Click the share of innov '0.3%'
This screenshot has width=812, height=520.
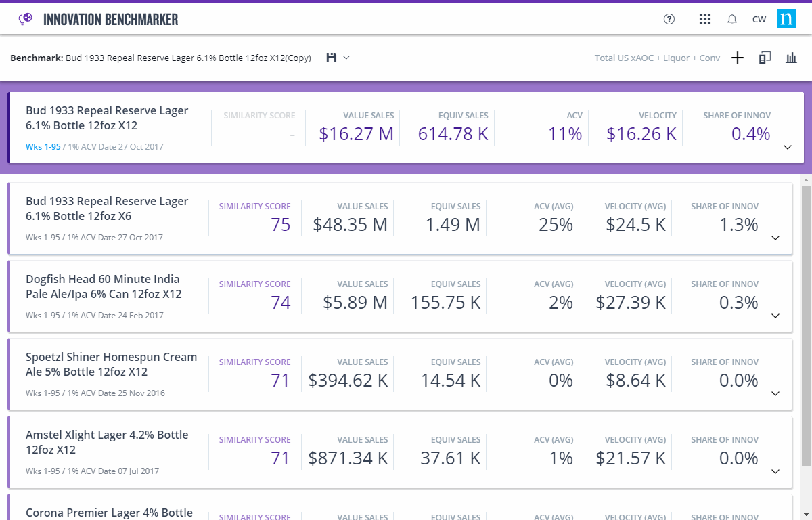click(739, 303)
